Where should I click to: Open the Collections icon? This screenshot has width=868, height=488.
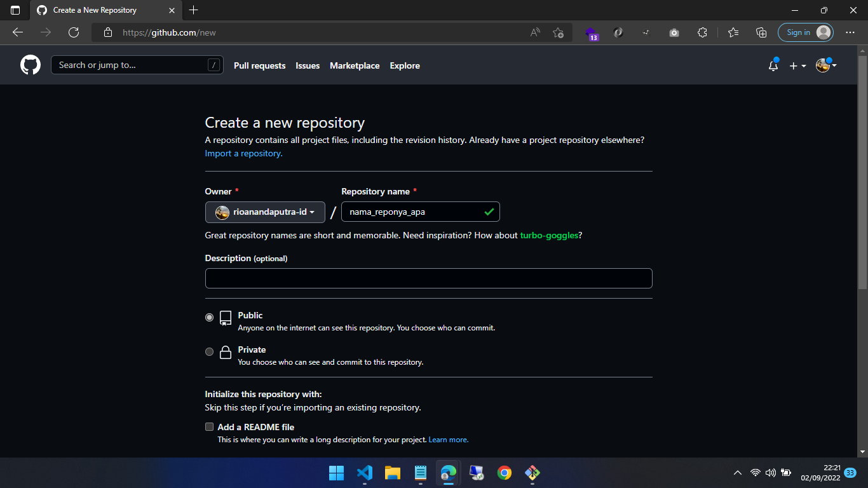pyautogui.click(x=761, y=32)
